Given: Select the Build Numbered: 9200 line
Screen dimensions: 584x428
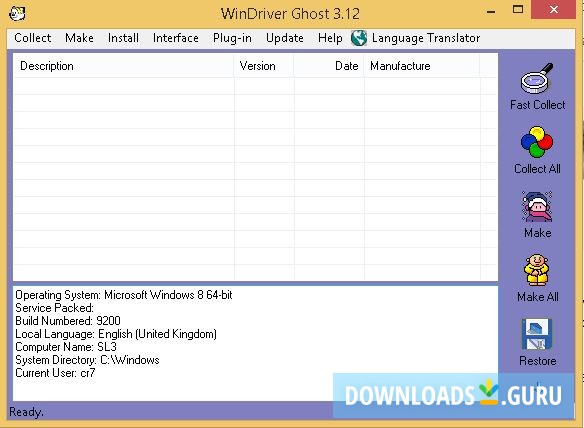Looking at the screenshot, I should 68,321.
